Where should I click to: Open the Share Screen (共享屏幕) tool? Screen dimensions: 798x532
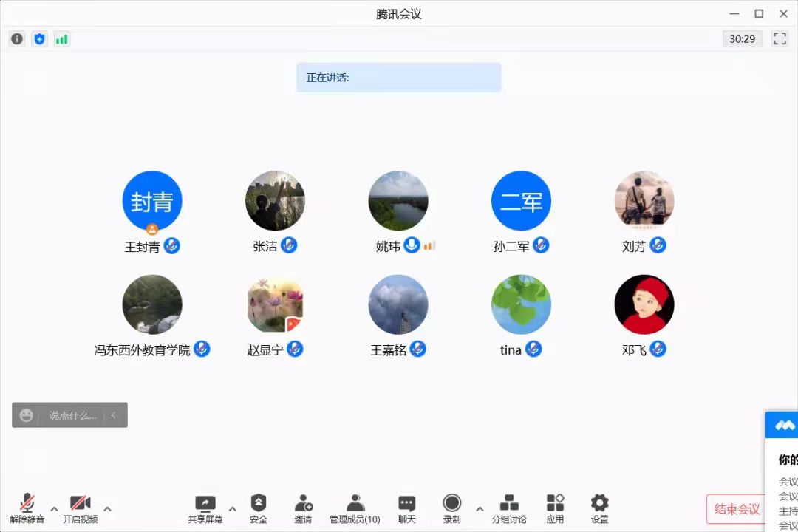point(205,509)
